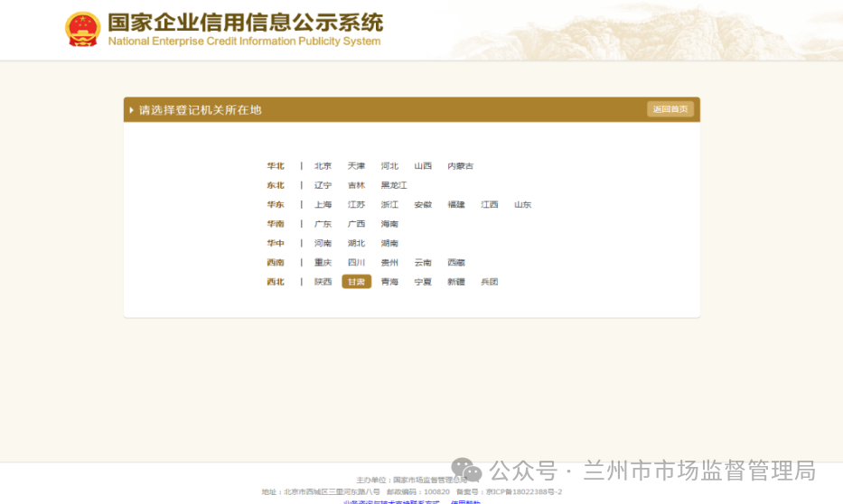Image resolution: width=843 pixels, height=504 pixels.
Task: Select 内蒙古 province link
Action: point(460,166)
